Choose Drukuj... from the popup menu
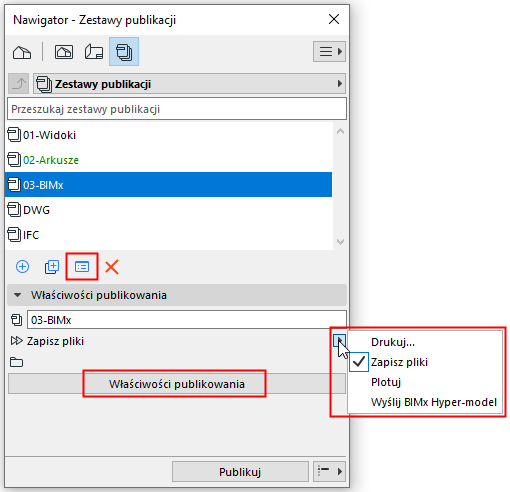510x492 pixels. coord(425,342)
